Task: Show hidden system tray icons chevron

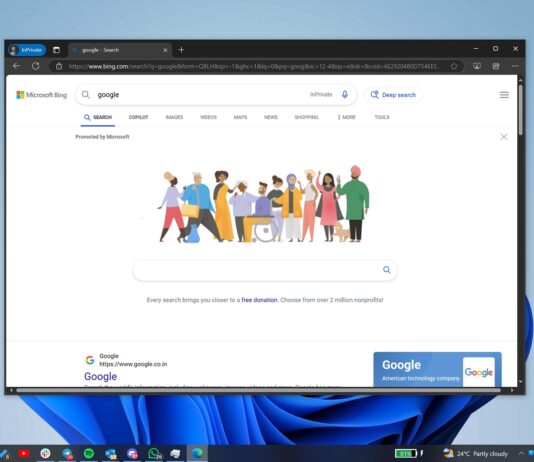Action: point(521,453)
